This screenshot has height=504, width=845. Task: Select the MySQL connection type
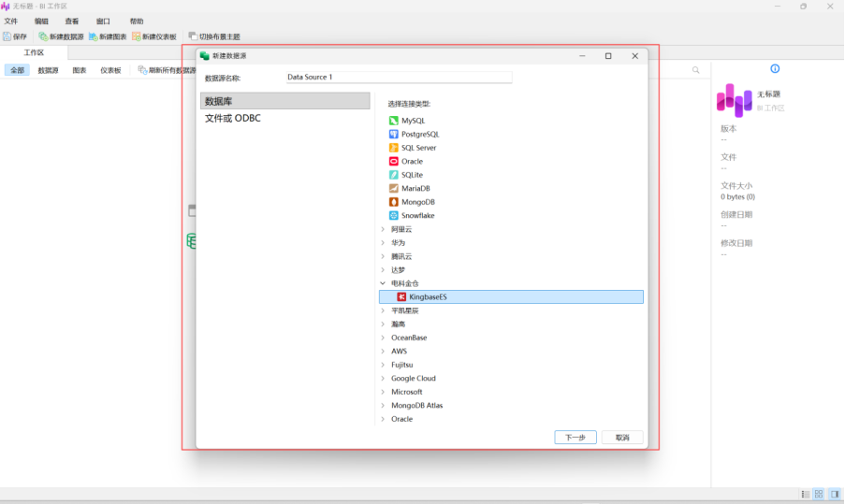(x=412, y=121)
